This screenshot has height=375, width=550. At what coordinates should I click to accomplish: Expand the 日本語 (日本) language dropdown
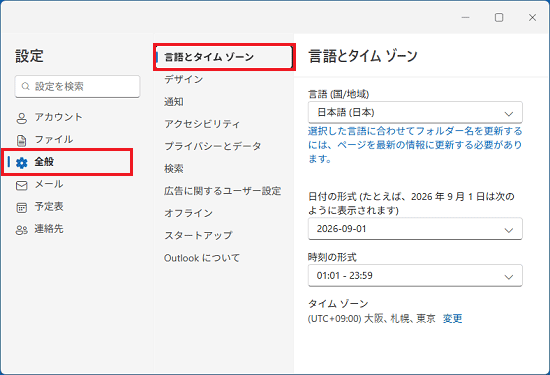415,113
